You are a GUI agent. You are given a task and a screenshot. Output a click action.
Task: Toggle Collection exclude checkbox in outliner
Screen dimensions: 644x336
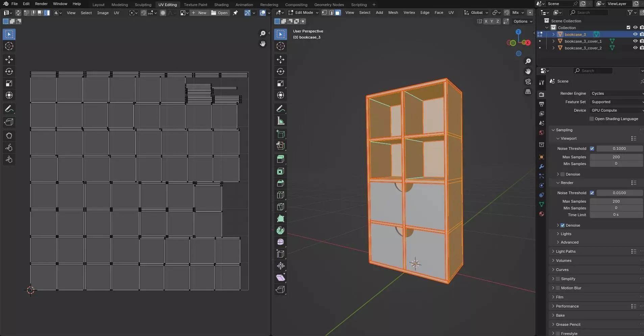pyautogui.click(x=628, y=27)
